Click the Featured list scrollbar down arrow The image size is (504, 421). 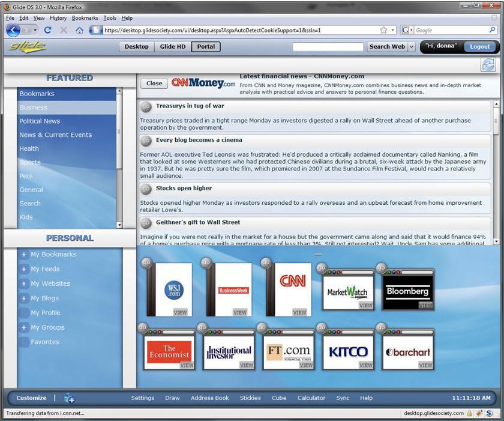[x=119, y=225]
